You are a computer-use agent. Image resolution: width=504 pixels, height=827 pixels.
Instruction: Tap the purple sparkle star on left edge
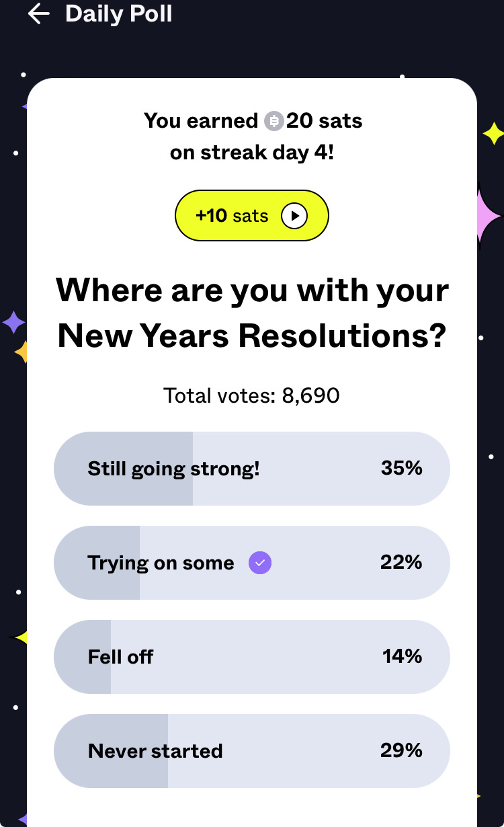(x=13, y=323)
